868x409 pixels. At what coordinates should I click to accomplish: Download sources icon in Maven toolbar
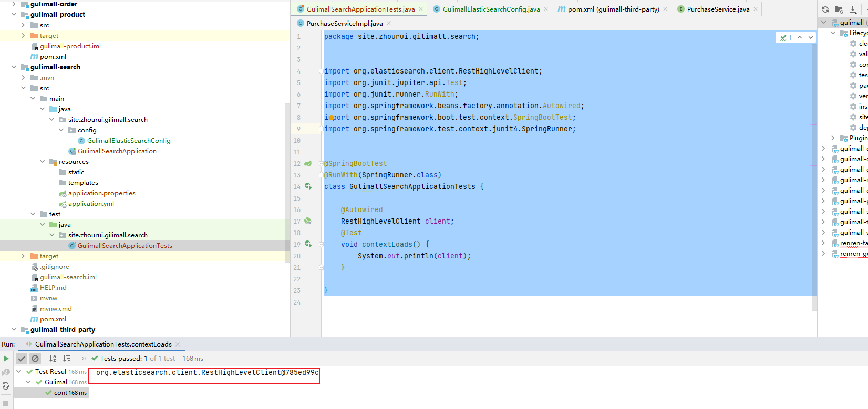[x=853, y=9]
